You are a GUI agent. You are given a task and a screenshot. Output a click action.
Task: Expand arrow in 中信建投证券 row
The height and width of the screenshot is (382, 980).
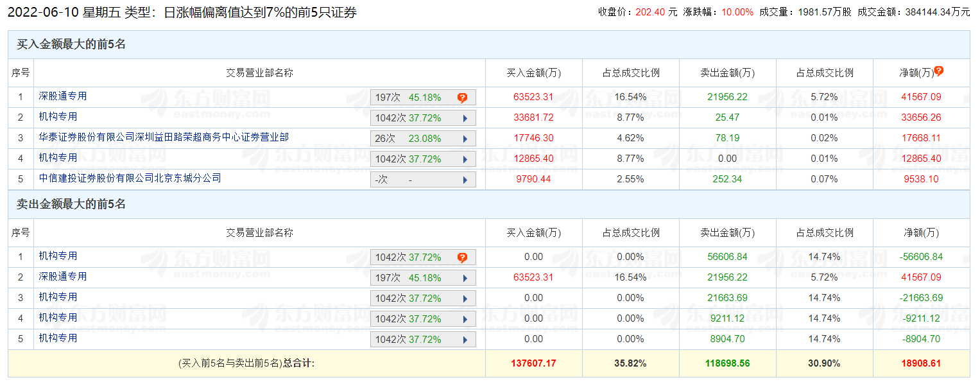465,180
